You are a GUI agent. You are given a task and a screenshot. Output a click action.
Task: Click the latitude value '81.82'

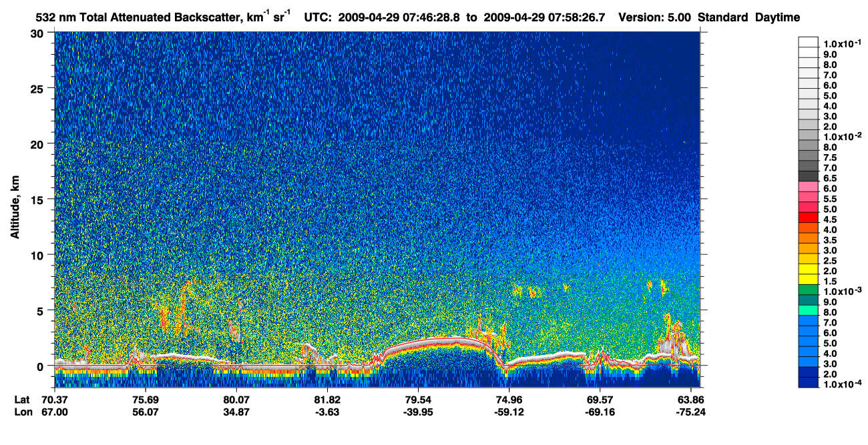tap(327, 400)
